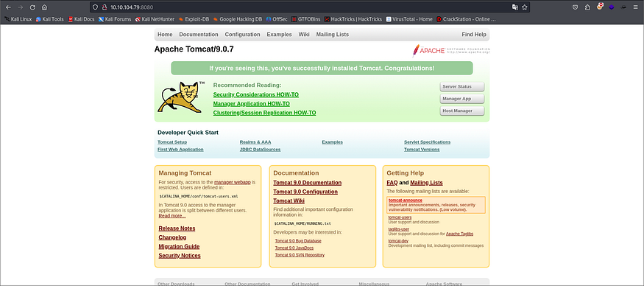Open the HackTricks bookmark
Viewport: 644px width, 286px height.
tap(353, 19)
